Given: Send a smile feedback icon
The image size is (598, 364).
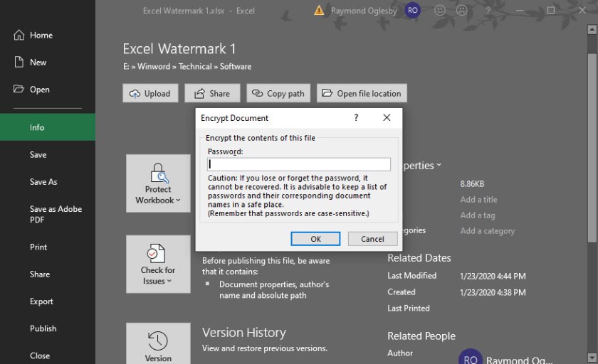Looking at the screenshot, I should pos(440,10).
